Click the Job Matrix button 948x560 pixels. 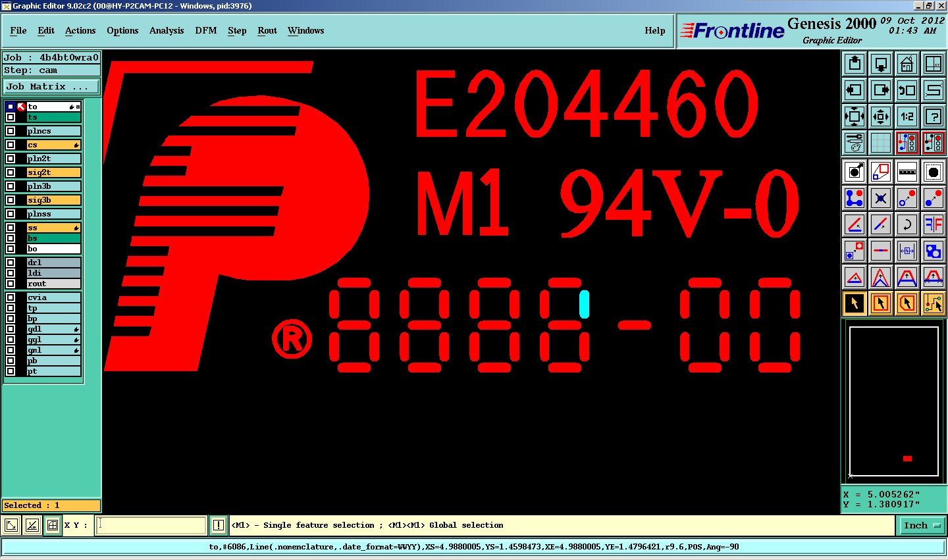pyautogui.click(x=51, y=86)
